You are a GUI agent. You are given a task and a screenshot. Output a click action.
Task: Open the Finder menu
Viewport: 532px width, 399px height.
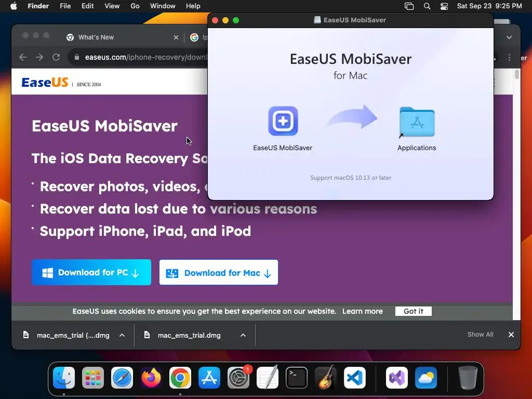click(x=38, y=6)
